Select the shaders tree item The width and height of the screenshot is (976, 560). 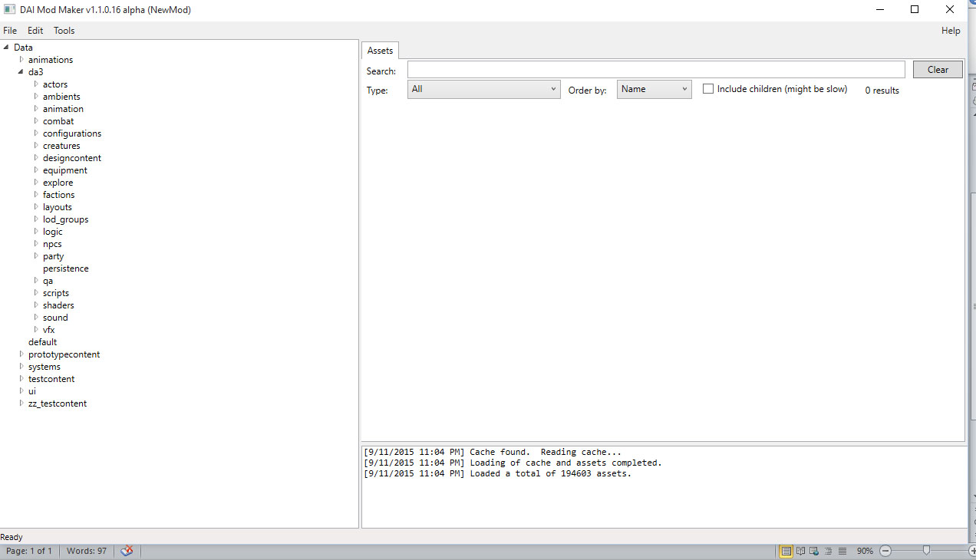[x=58, y=305]
